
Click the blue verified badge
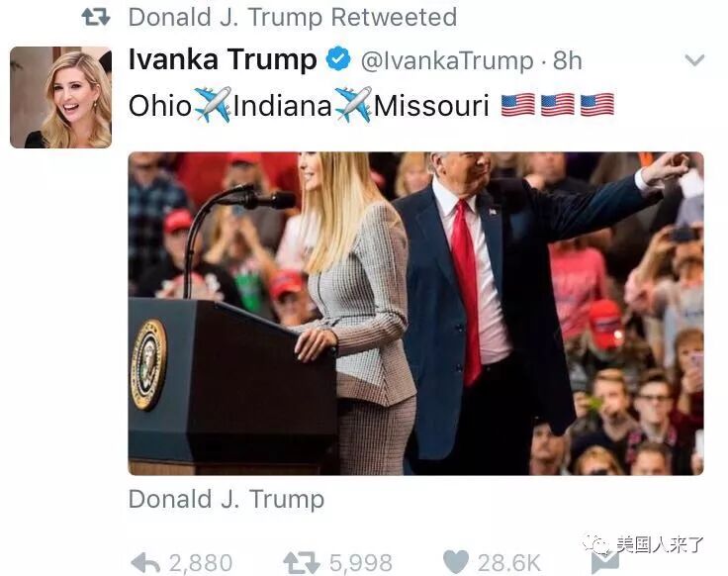(x=338, y=58)
